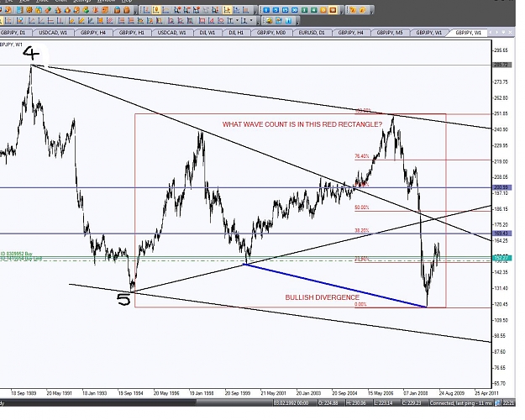Switch chart to H4 timeframe button
The height and width of the screenshot is (420, 525).
pyautogui.click(x=313, y=10)
